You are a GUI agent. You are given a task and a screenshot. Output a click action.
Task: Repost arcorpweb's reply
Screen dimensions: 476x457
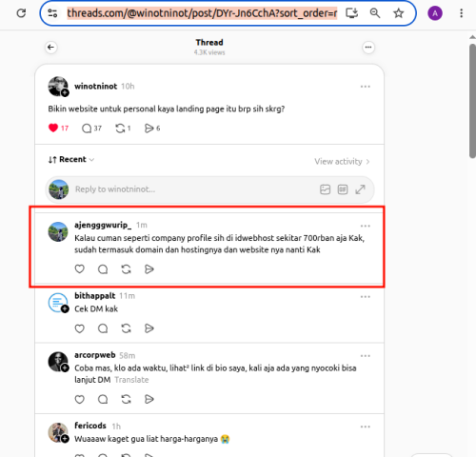point(126,399)
